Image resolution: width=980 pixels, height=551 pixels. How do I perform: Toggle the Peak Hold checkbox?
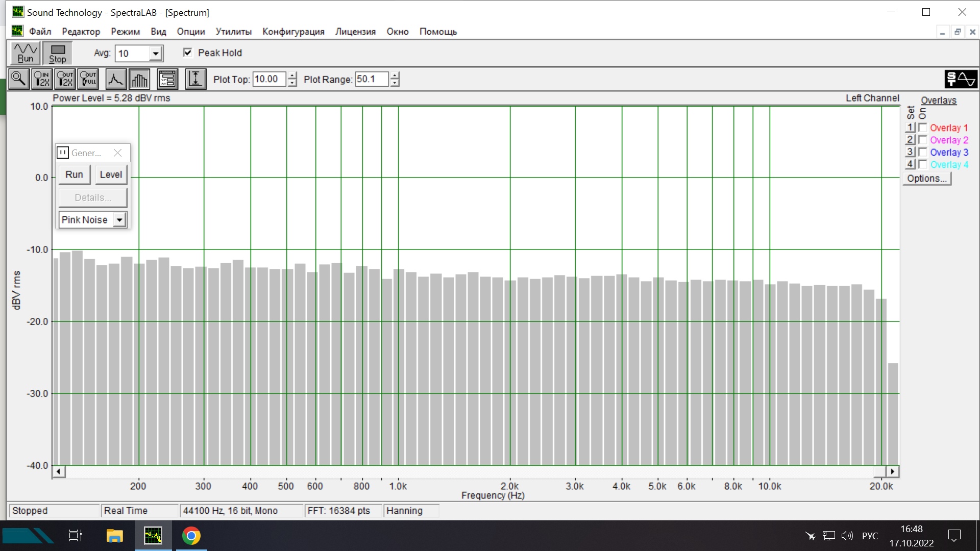coord(188,53)
